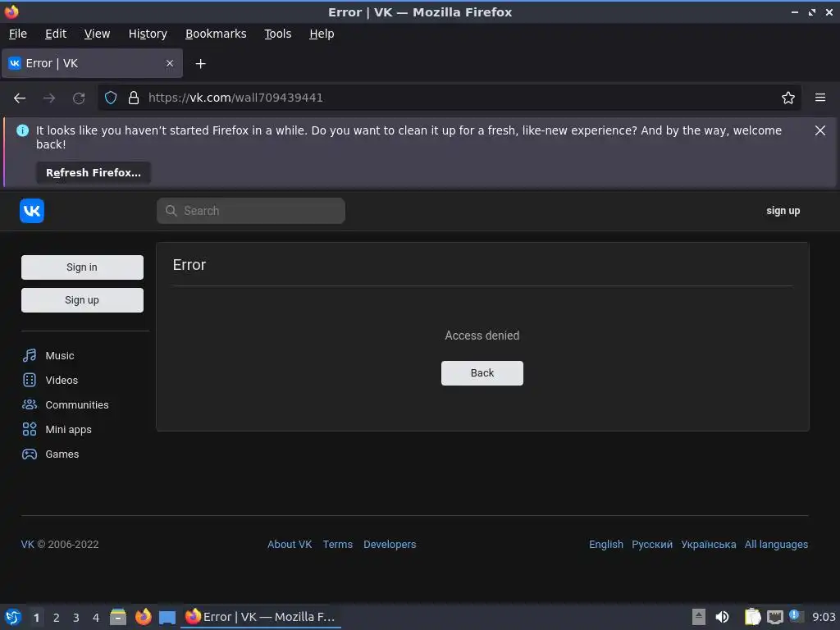This screenshot has height=630, width=840.
Task: Open the File menu
Action: click(x=18, y=34)
